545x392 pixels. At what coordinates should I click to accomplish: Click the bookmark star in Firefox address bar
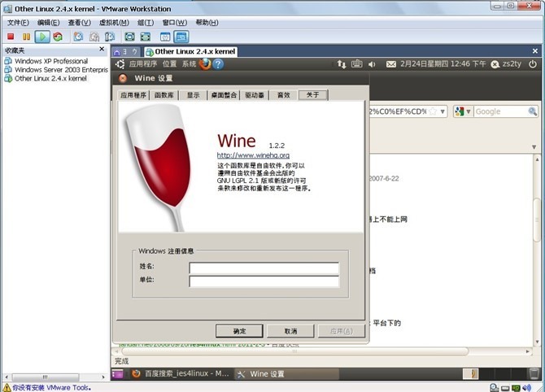(x=433, y=111)
